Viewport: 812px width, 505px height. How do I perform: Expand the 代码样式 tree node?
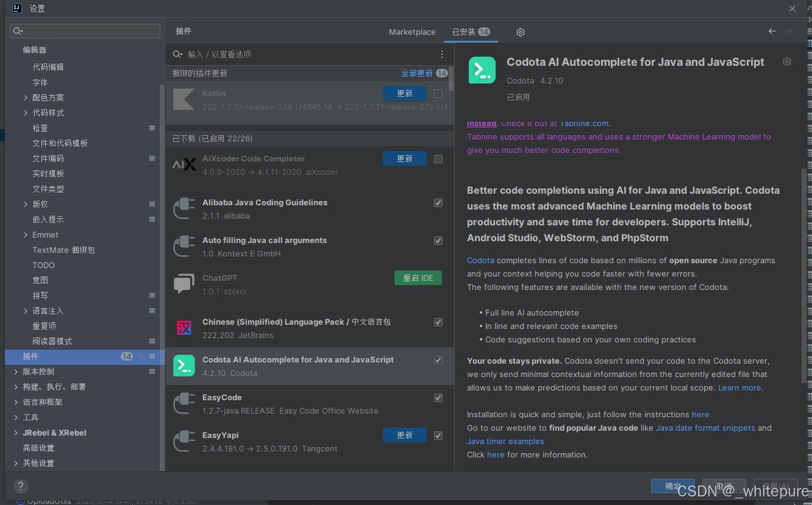point(26,113)
